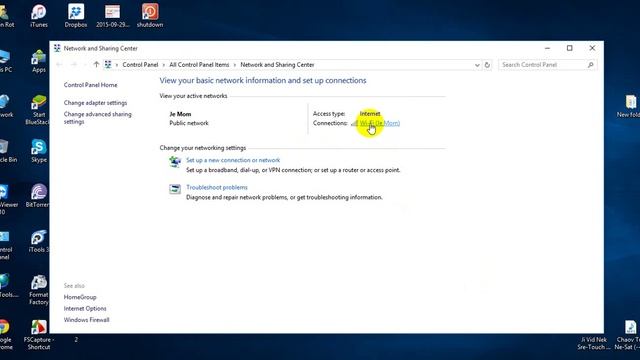Refresh the Control Panel view

click(x=487, y=65)
